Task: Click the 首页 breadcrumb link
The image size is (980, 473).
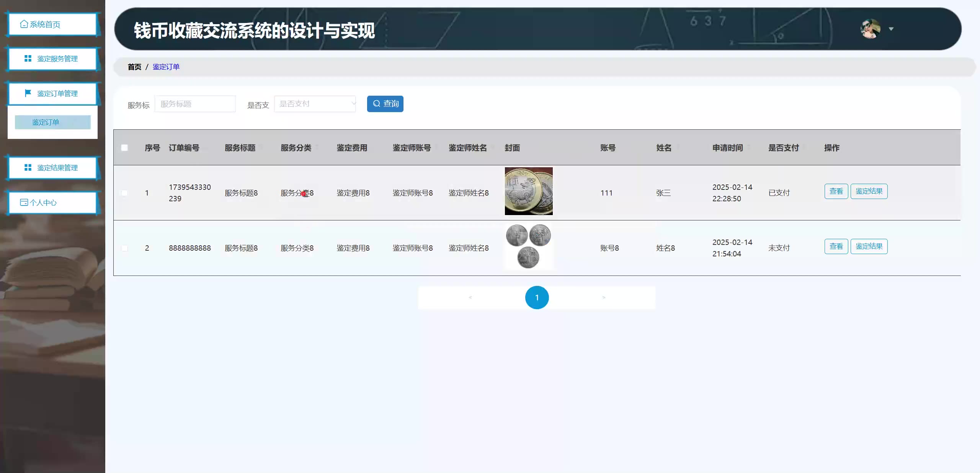Action: (134, 67)
